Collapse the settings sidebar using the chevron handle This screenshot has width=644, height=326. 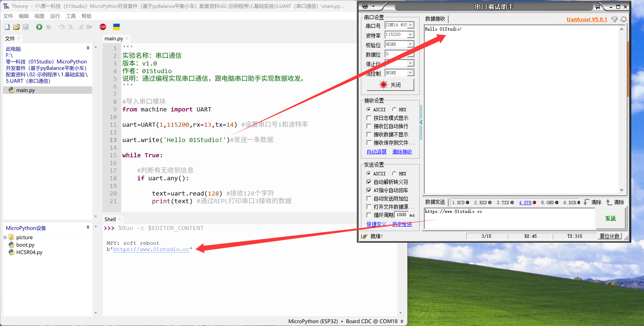[x=421, y=122]
